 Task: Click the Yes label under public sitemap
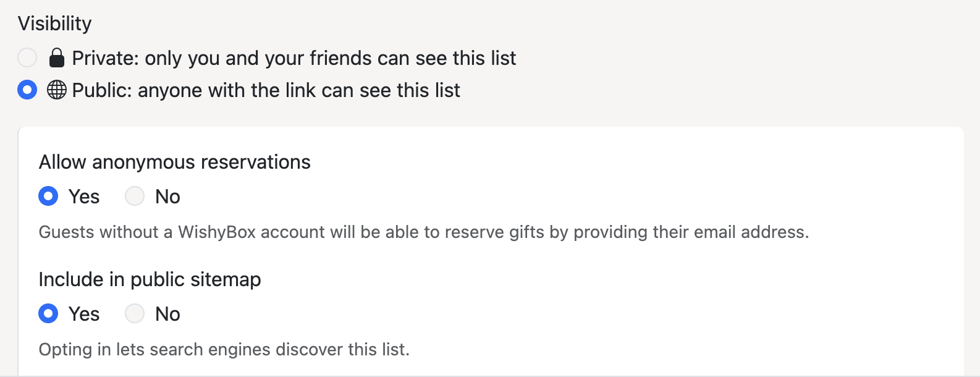tap(85, 313)
